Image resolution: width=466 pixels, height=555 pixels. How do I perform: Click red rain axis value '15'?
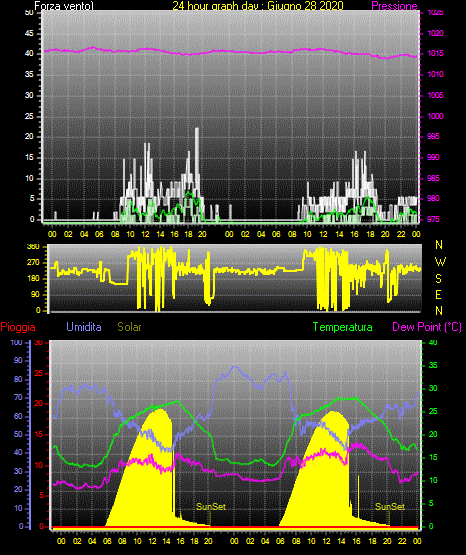click(x=39, y=434)
